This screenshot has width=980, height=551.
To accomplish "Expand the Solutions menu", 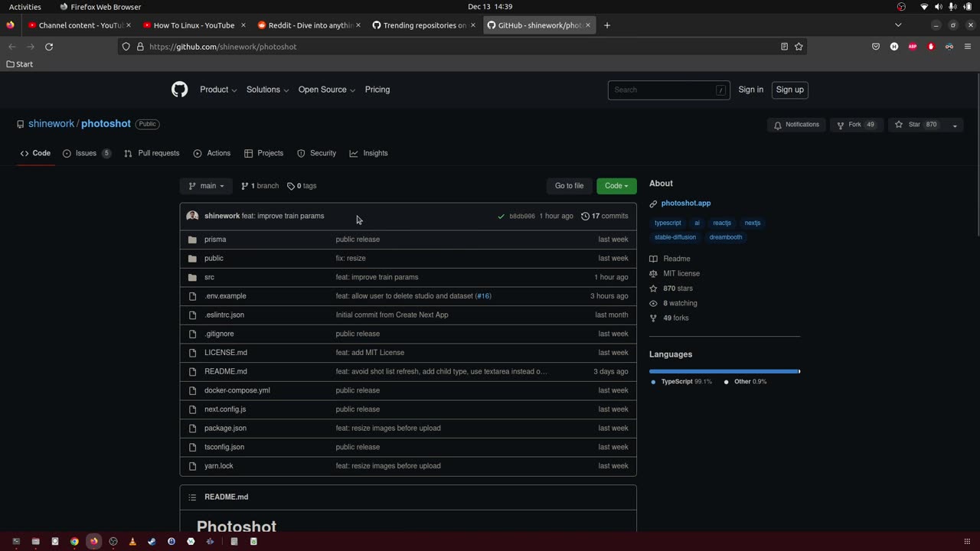I will click(267, 90).
